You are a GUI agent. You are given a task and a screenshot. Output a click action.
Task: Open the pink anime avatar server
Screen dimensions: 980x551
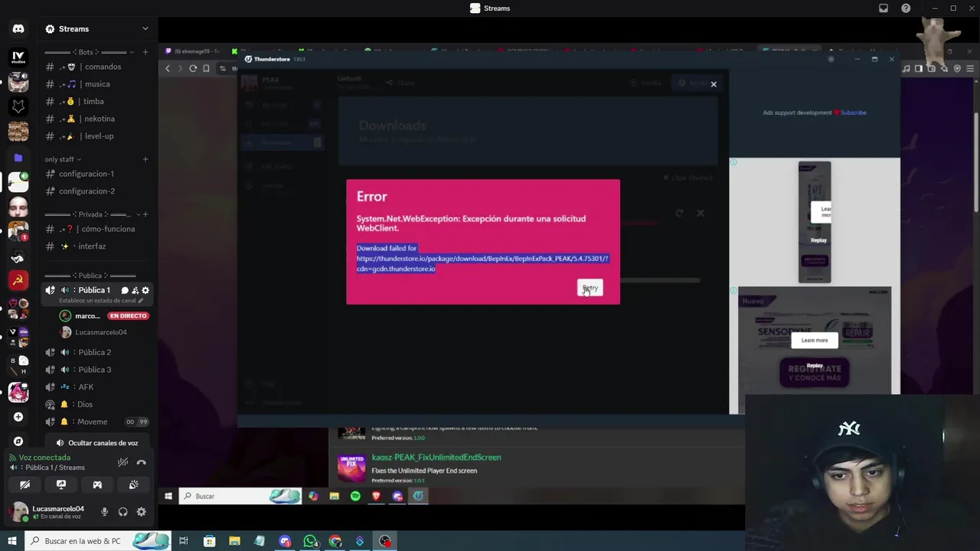18,393
